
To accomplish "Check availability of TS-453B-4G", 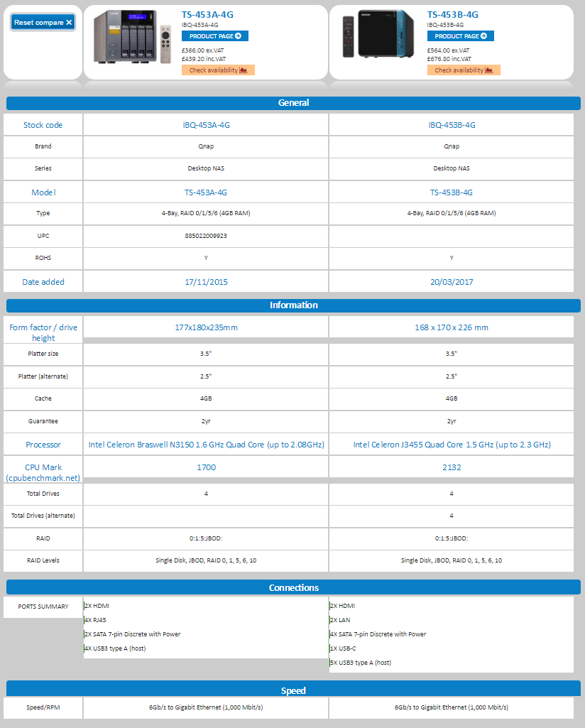I will pos(464,70).
